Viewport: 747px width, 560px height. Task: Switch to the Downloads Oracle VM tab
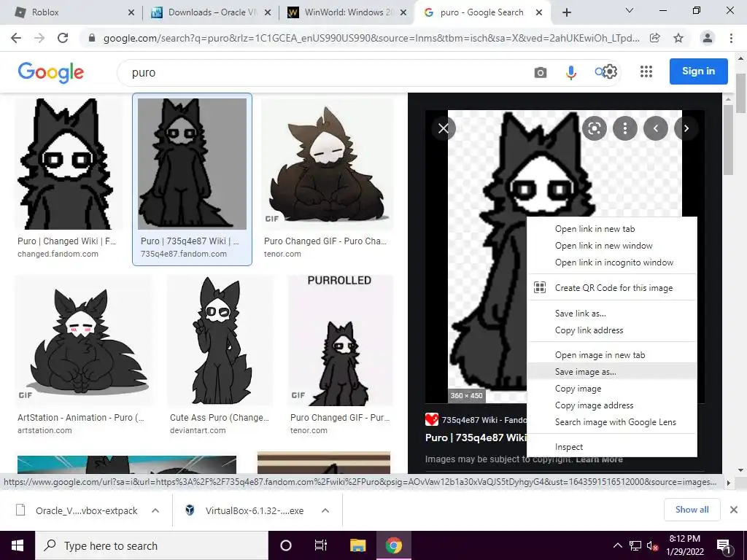[x=212, y=12]
